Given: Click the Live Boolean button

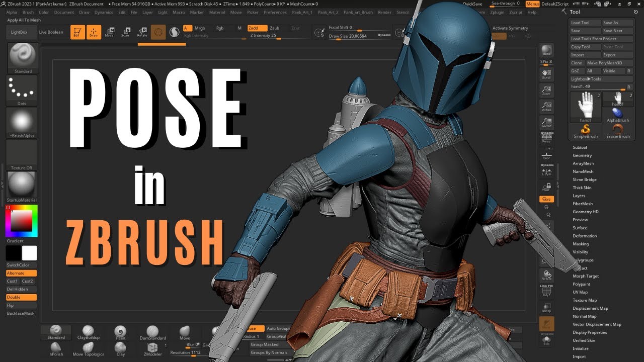Looking at the screenshot, I should click(51, 32).
